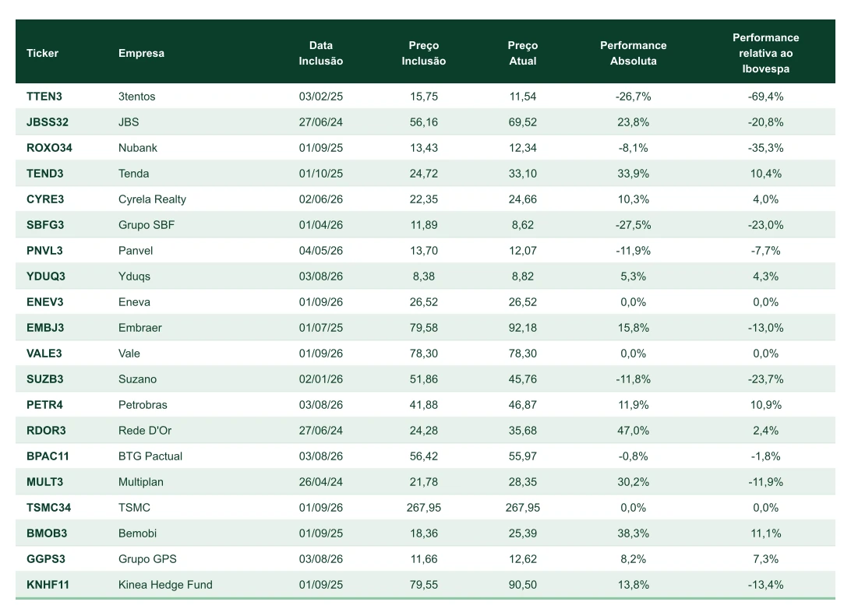The height and width of the screenshot is (616, 851).
Task: Select the Empresa column header
Action: [141, 53]
